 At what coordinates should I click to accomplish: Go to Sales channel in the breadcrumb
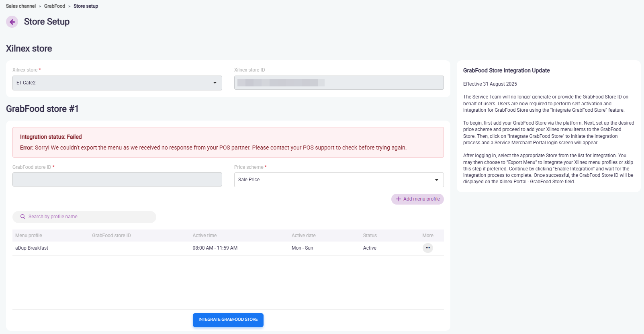tap(21, 6)
